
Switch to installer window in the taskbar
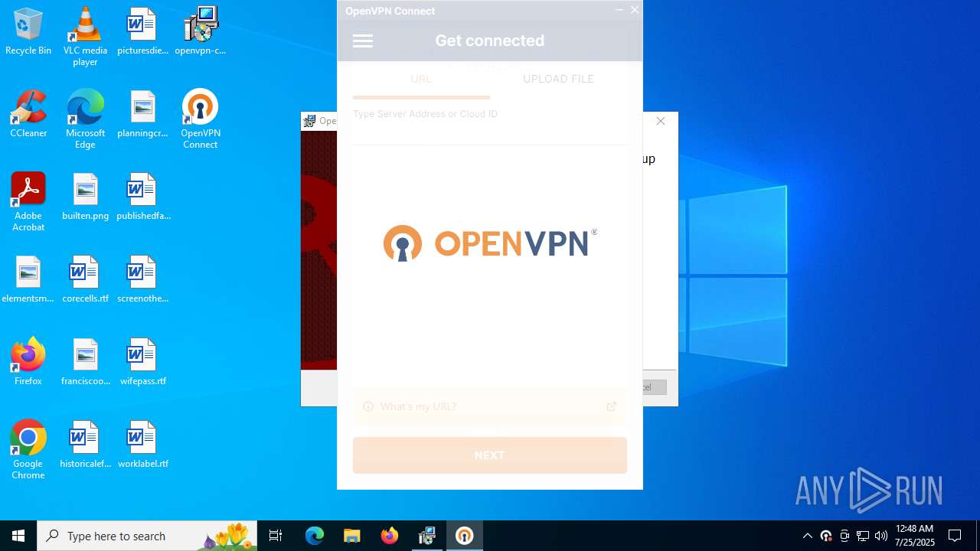click(x=426, y=536)
